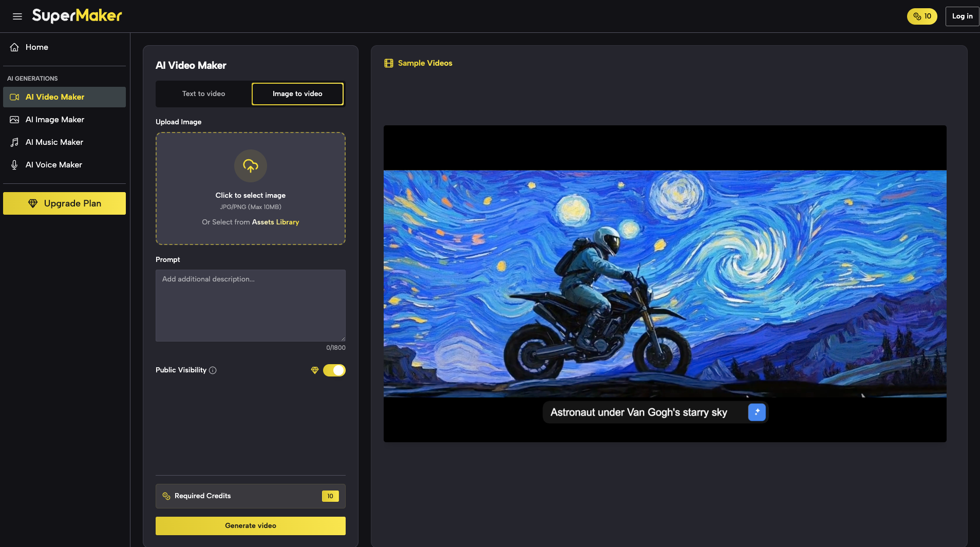This screenshot has height=547, width=980.
Task: Click the cloud upload icon
Action: tap(251, 166)
